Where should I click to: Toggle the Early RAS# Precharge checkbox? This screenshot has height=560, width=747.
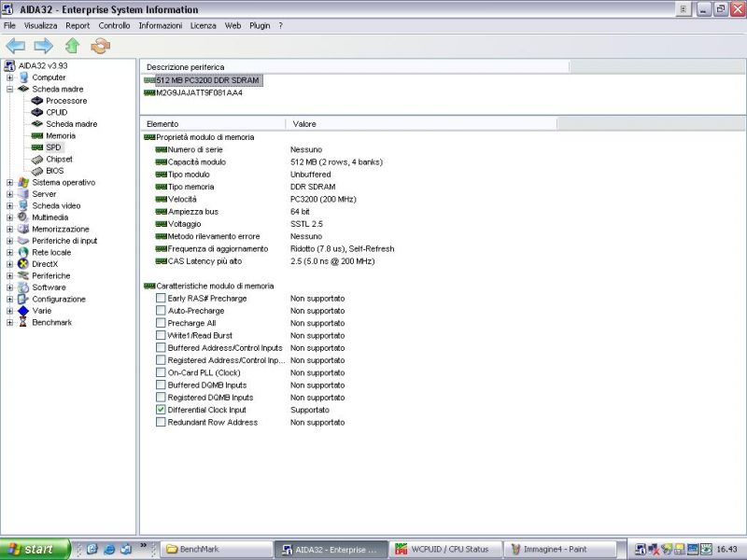pyautogui.click(x=161, y=298)
